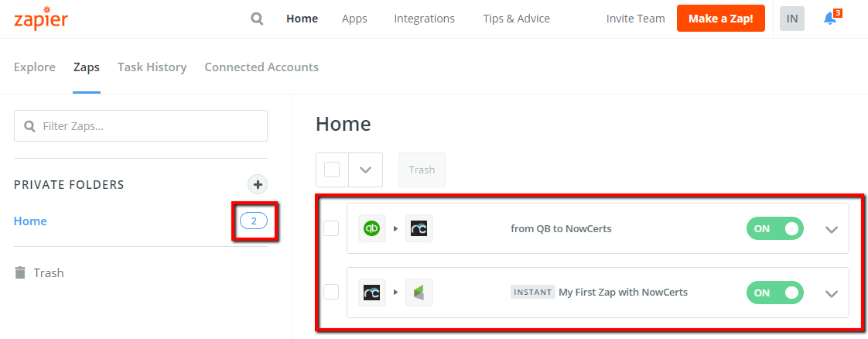The width and height of the screenshot is (868, 339).
Task: Focus the Filter Zaps search field
Action: pos(141,125)
